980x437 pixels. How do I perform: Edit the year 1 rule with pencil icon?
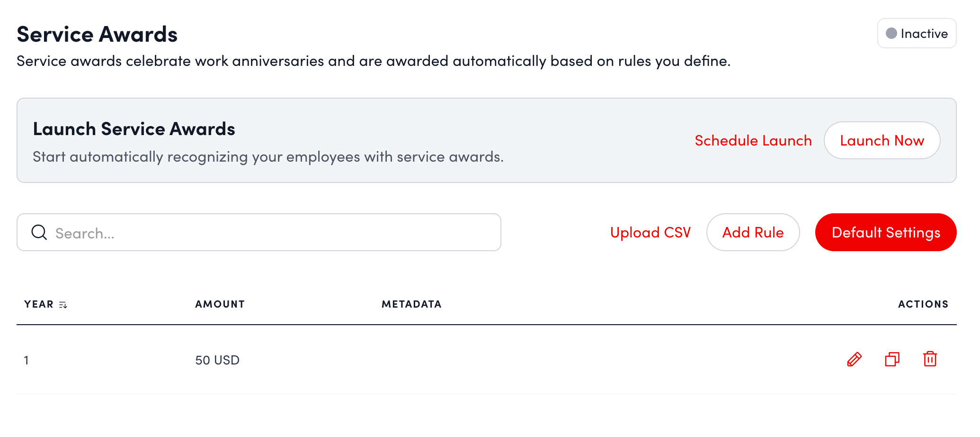pyautogui.click(x=854, y=360)
